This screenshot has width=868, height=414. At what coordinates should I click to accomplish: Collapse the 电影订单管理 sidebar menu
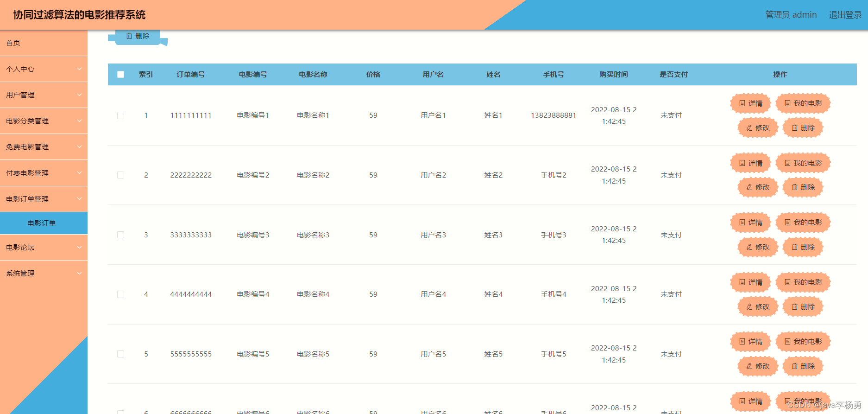pyautogui.click(x=44, y=199)
